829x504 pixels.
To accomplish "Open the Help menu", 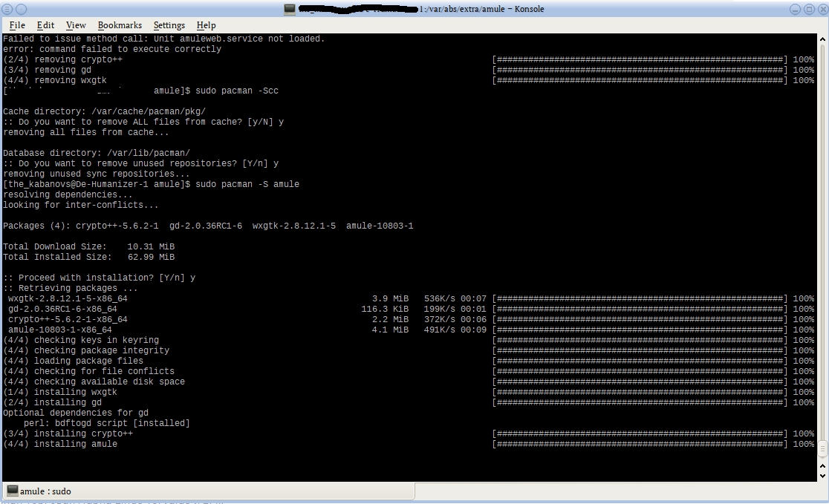I will tap(206, 25).
